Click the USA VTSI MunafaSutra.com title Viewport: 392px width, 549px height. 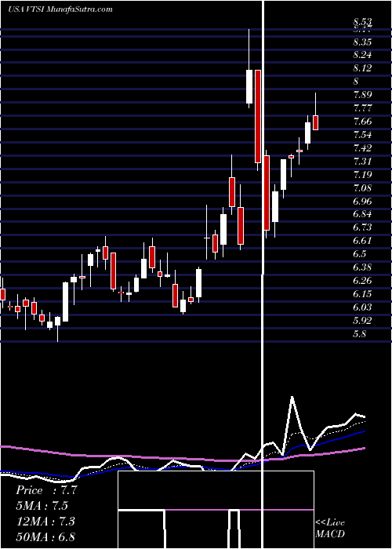(60, 9)
